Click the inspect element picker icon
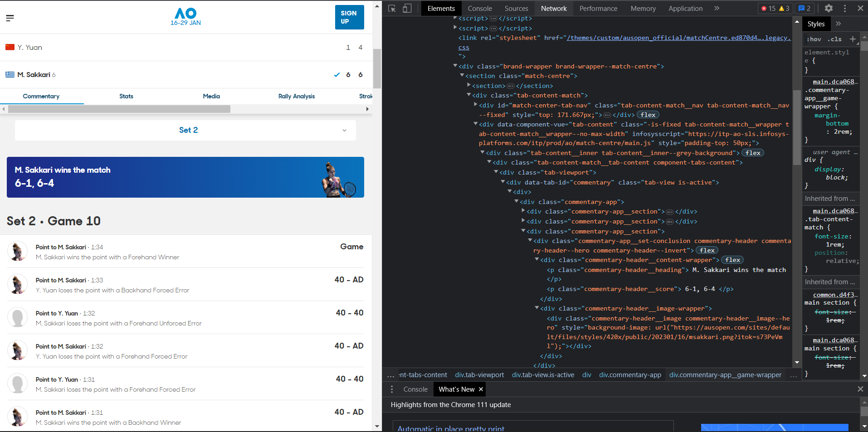Image resolution: width=868 pixels, height=432 pixels. (392, 8)
